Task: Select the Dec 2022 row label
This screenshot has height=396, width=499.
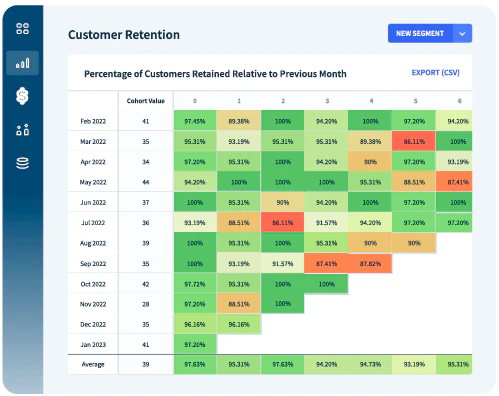Action: 93,325
